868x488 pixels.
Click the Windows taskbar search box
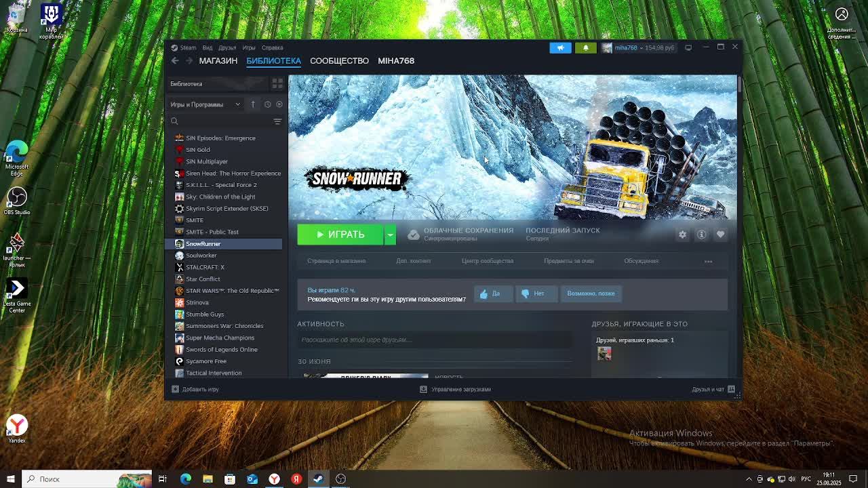click(x=87, y=479)
